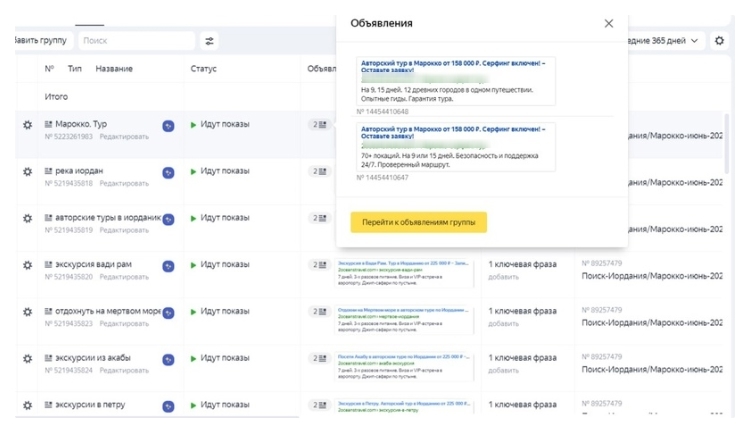
Task: Open ads count badge for экскурсии из акабы
Action: [320, 358]
